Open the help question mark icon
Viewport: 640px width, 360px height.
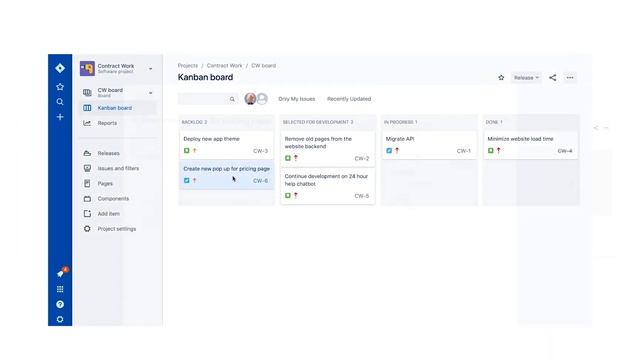60,304
